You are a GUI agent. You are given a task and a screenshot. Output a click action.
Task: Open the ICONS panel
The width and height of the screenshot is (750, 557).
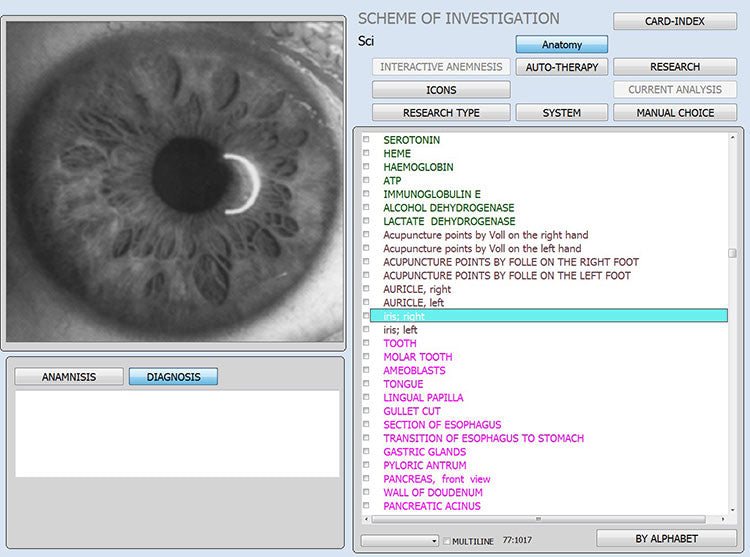click(441, 90)
